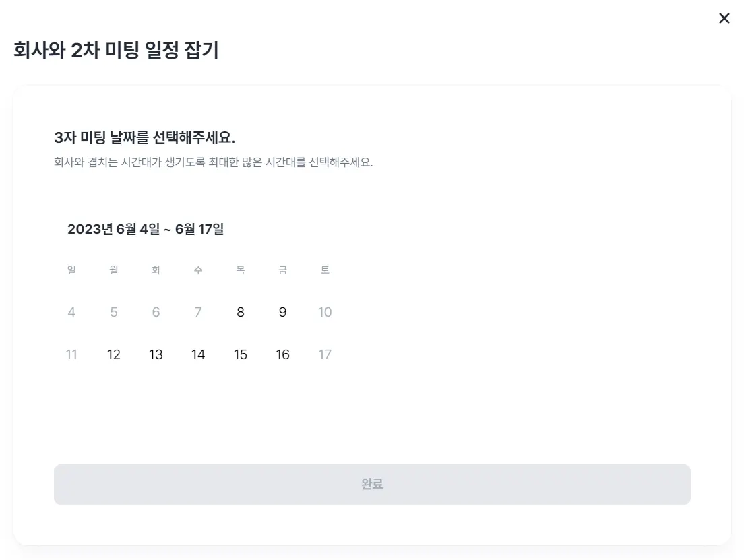Screen dimensions: 744x560
Task: Click the heading 회사와 2차 미팅 일정 잡기
Action: point(116,51)
